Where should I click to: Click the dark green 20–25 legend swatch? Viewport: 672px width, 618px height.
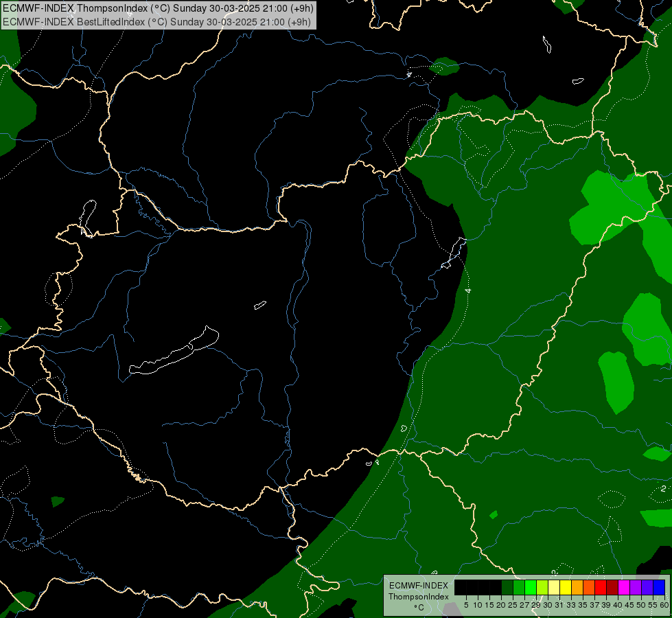[x=507, y=587]
